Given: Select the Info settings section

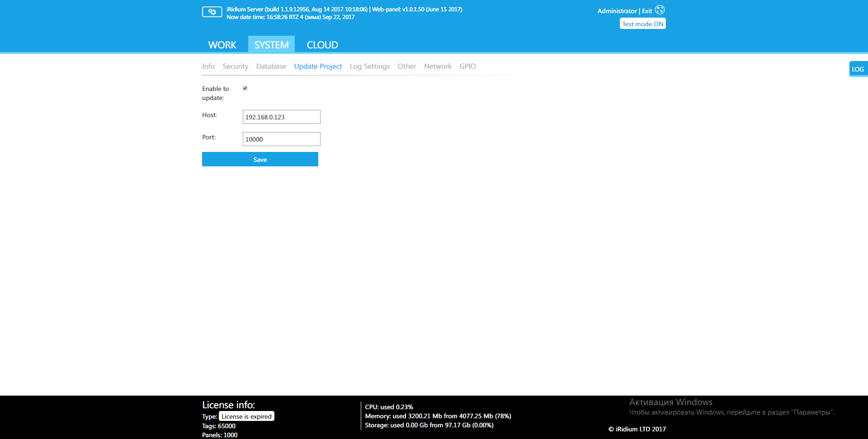Looking at the screenshot, I should tap(208, 66).
